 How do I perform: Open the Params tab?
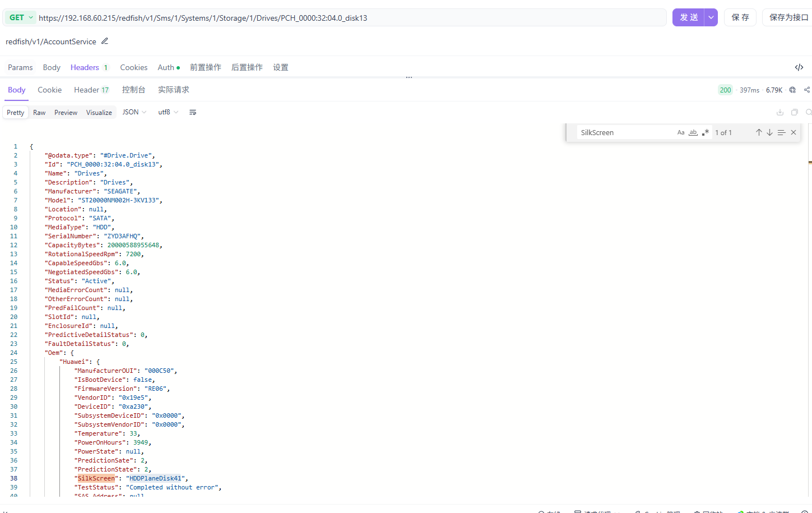pos(20,67)
